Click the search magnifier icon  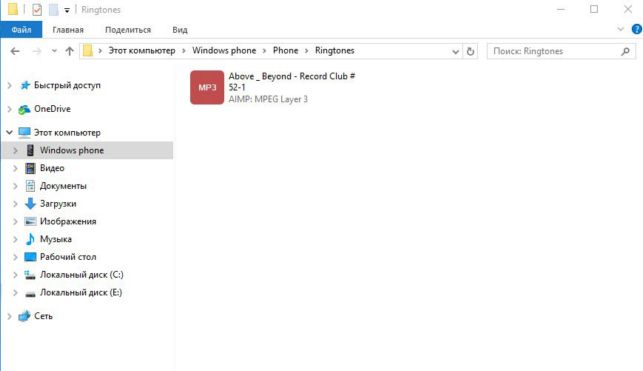(625, 51)
